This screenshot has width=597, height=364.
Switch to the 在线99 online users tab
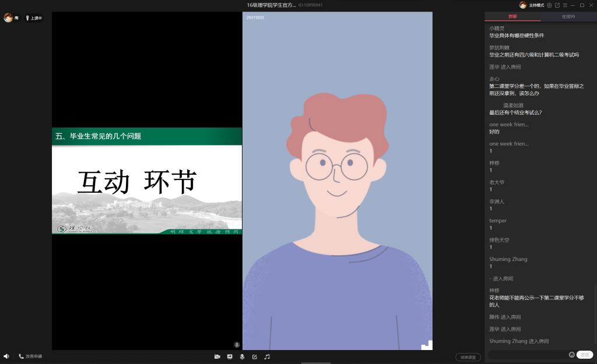pos(568,16)
